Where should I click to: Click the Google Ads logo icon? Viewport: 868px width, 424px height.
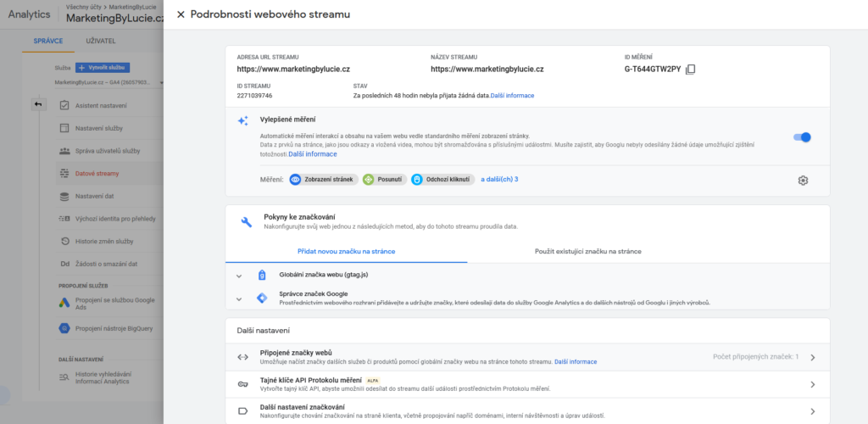pos(64,304)
